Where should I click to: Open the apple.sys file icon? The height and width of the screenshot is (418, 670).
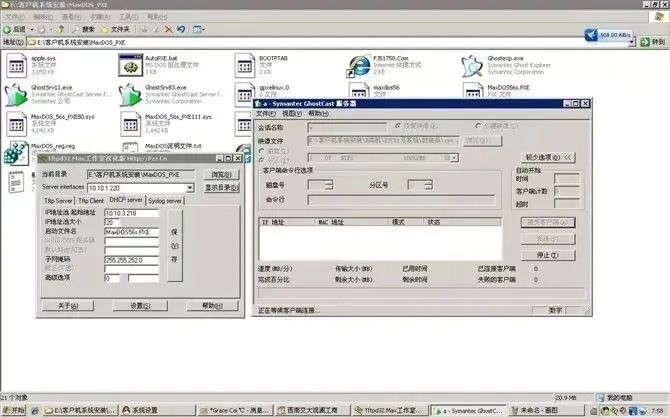[16, 65]
